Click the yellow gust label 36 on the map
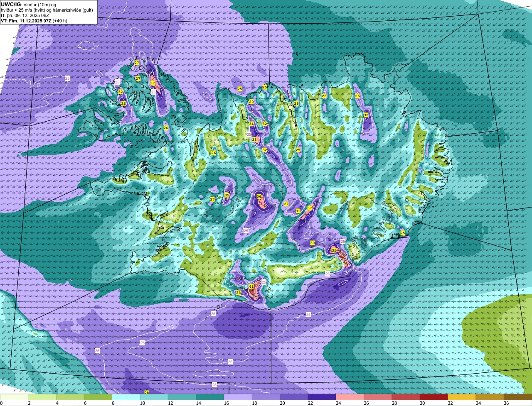This screenshot has height=406, width=532. point(259,196)
